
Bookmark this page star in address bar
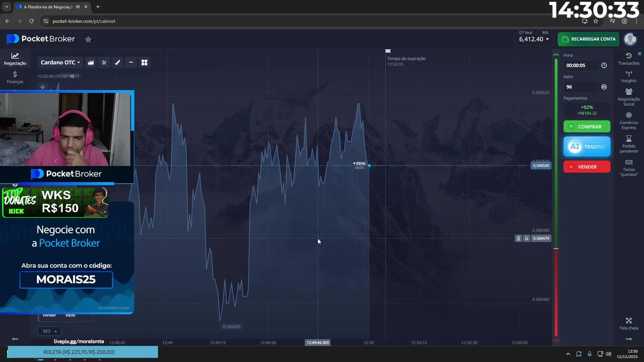click(x=596, y=21)
